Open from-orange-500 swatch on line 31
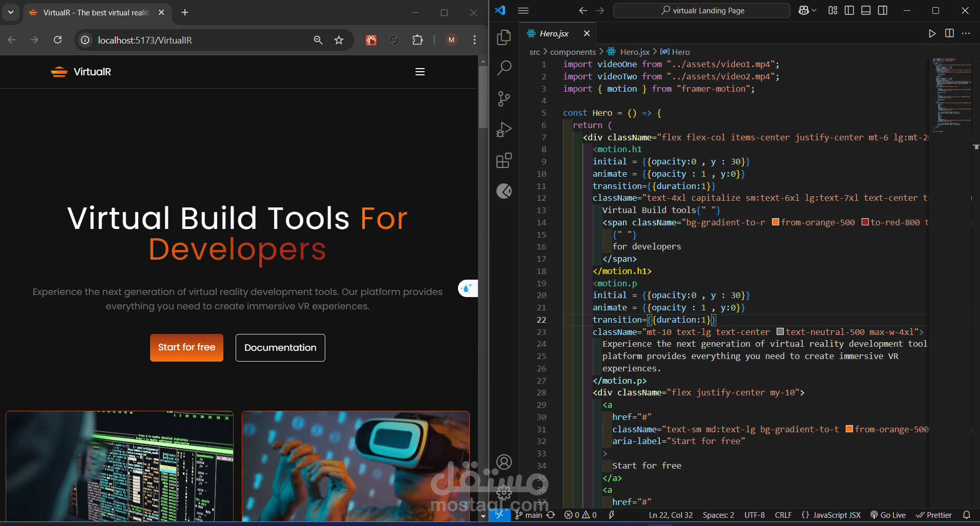Screen dimensions: 980x526 pyautogui.click(x=849, y=429)
